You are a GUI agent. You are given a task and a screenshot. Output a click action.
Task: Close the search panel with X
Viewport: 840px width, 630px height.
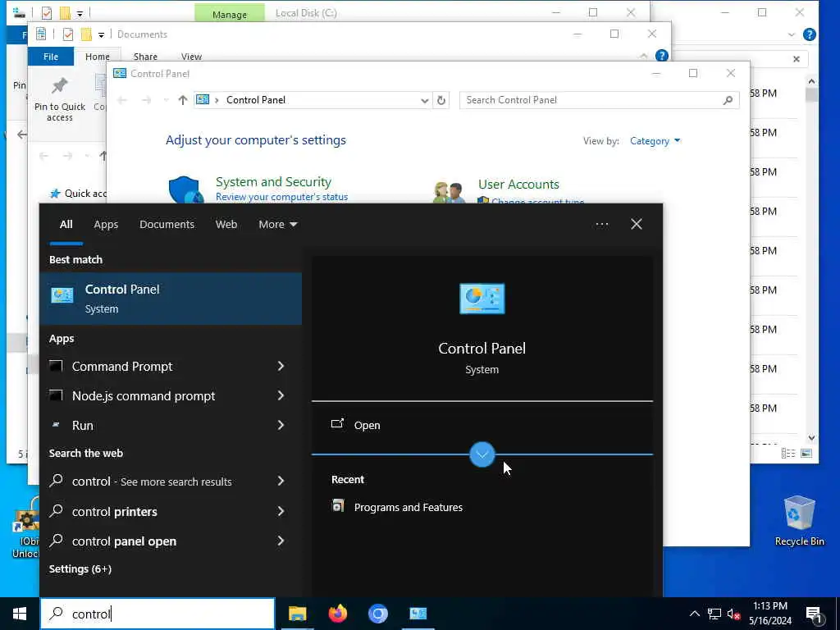tap(637, 225)
